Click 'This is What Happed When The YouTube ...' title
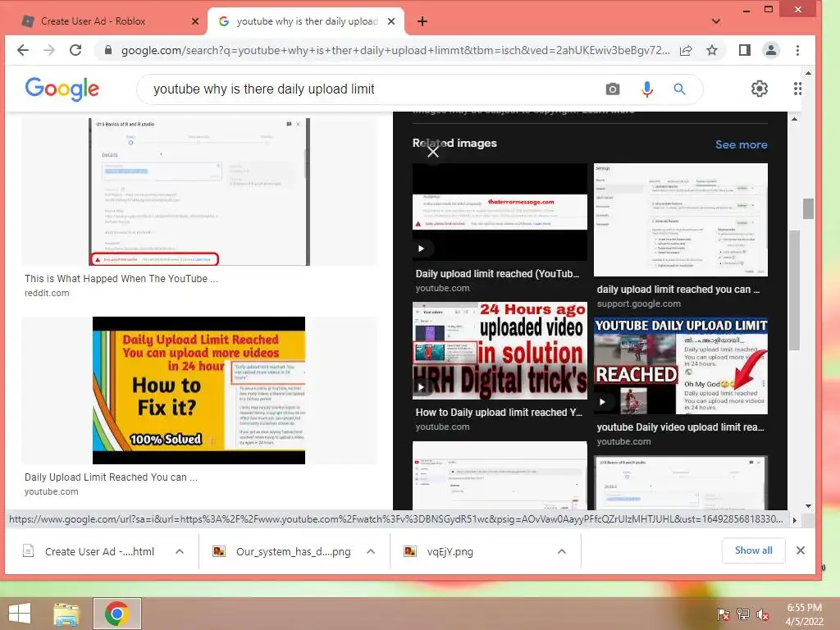Viewport: 840px width, 630px height. point(121,279)
